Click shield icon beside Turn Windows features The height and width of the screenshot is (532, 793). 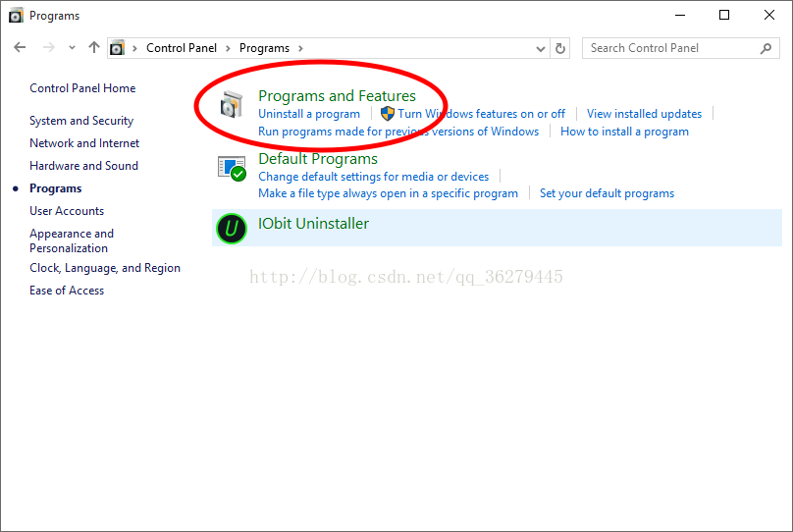click(388, 113)
